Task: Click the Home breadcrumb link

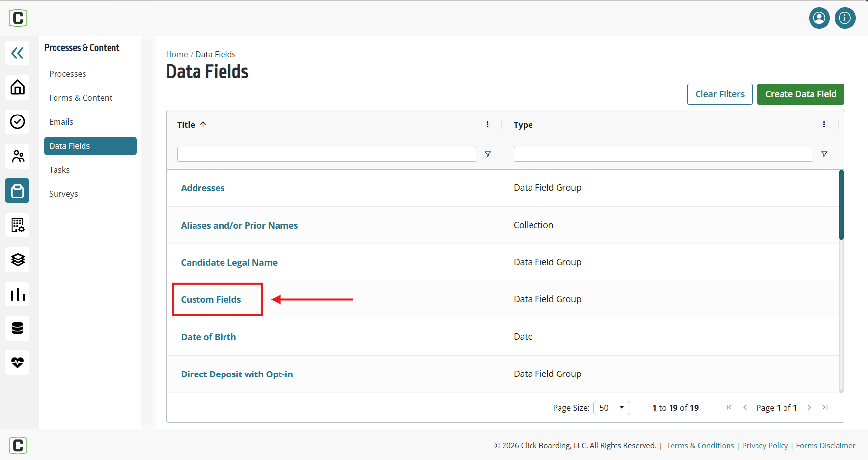Action: pos(177,54)
